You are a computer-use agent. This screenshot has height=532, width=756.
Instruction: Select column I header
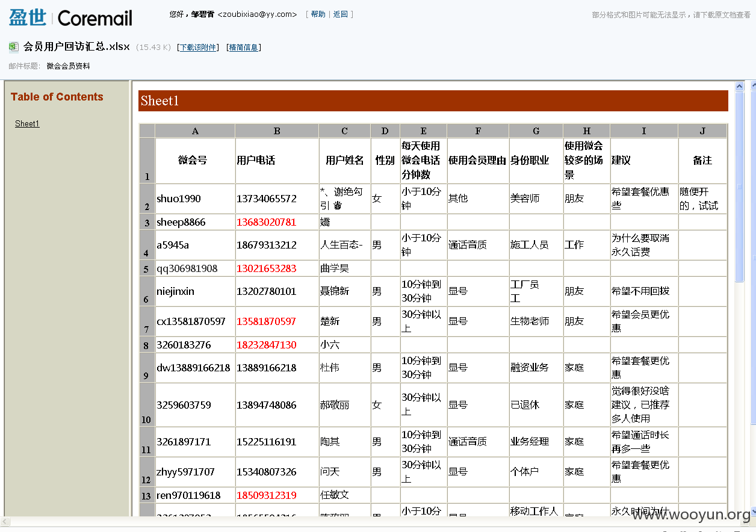(x=644, y=131)
